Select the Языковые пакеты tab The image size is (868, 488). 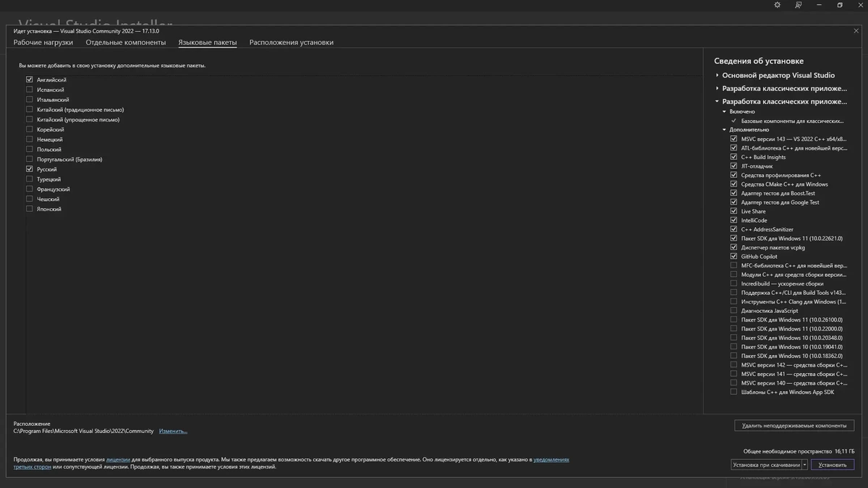coord(208,43)
